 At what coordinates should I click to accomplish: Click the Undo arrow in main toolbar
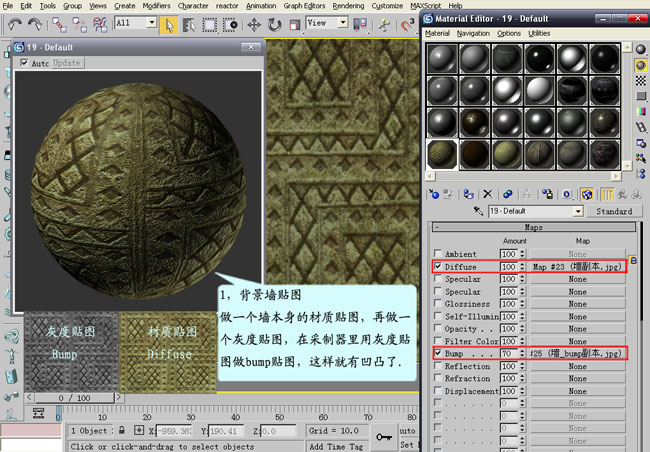pos(14,23)
